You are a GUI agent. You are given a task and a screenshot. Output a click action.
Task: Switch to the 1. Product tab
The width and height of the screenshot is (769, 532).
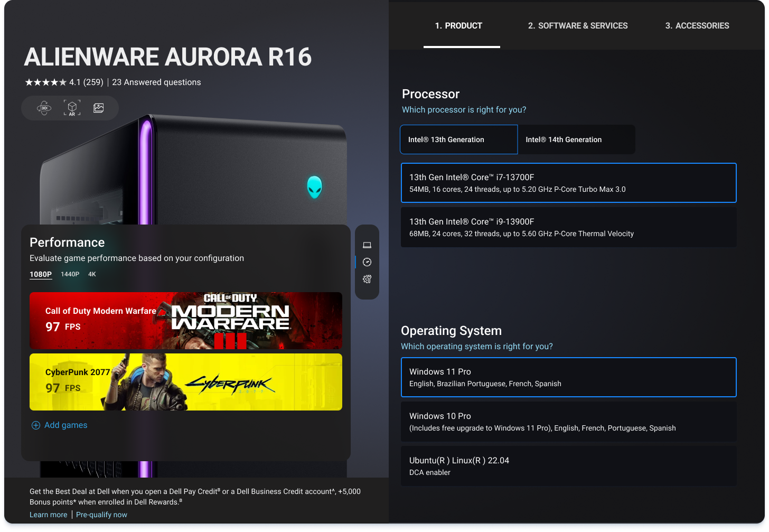[458, 26]
